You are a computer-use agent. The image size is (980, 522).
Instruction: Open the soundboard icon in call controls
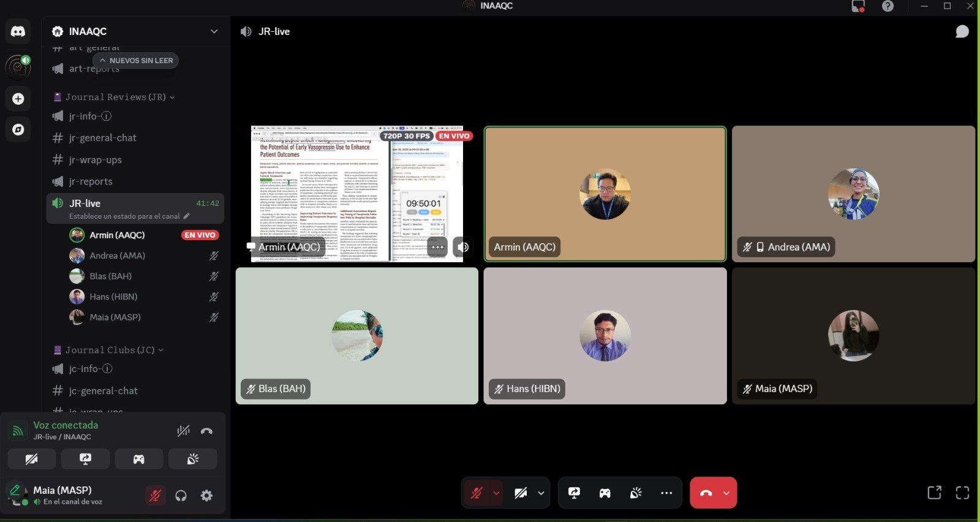(636, 493)
